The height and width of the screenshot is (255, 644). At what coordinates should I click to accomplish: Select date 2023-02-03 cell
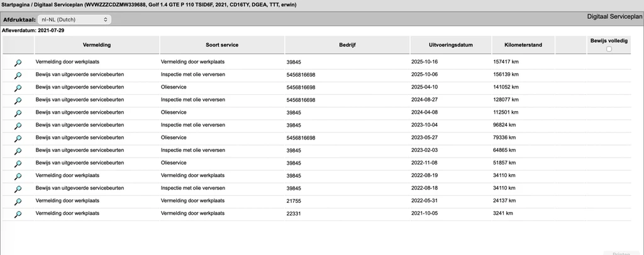click(425, 151)
